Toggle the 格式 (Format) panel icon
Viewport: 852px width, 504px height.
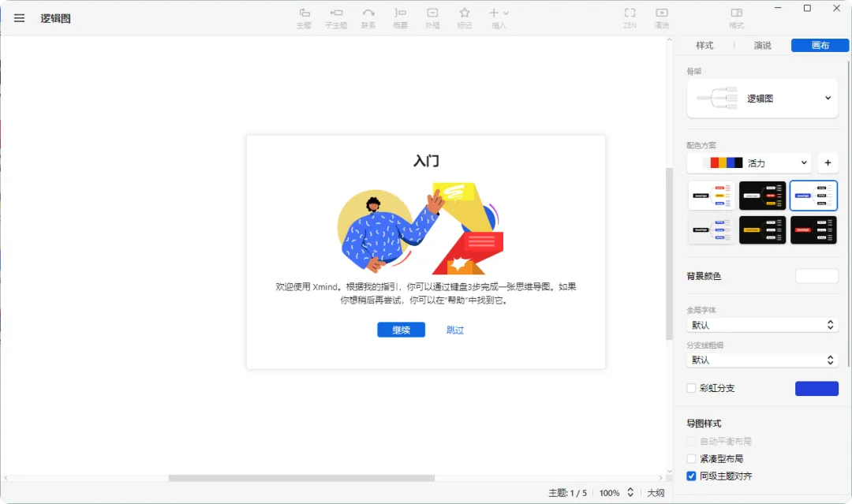click(x=736, y=18)
